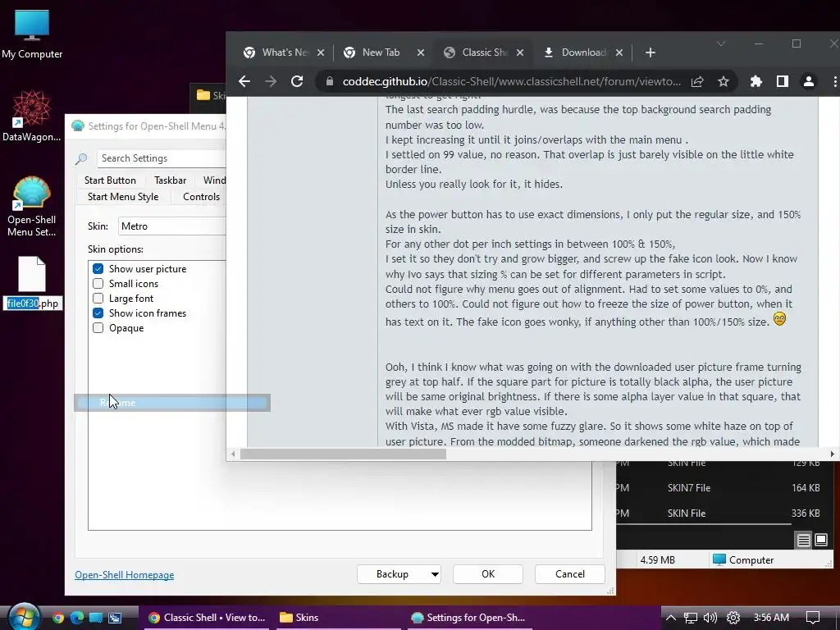840x630 pixels.
Task: Close the What's New tab
Action: (x=321, y=52)
